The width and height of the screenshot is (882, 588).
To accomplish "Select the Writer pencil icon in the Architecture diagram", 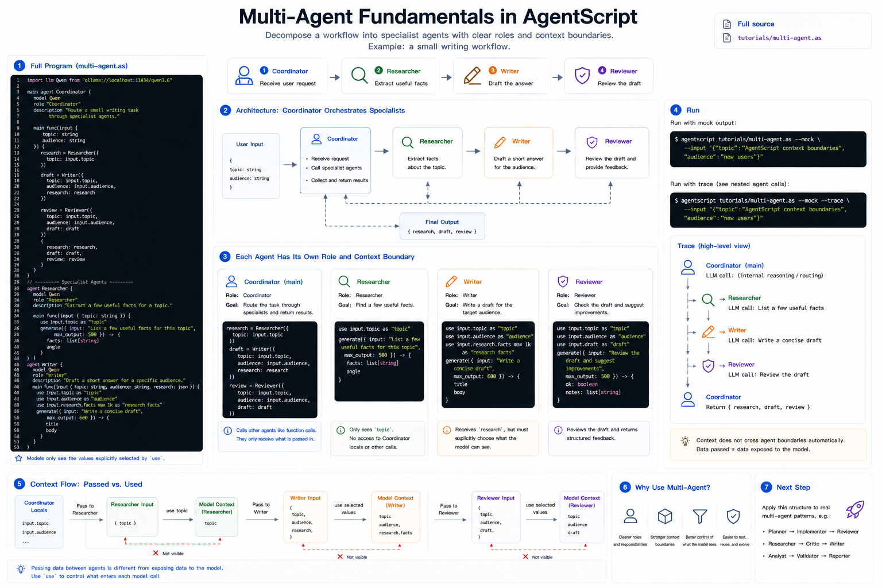I will [x=500, y=142].
